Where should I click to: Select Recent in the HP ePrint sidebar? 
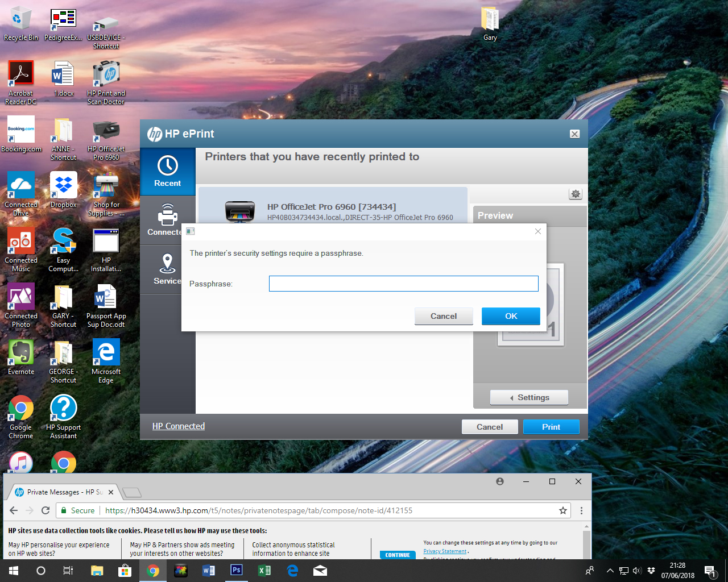coord(167,171)
